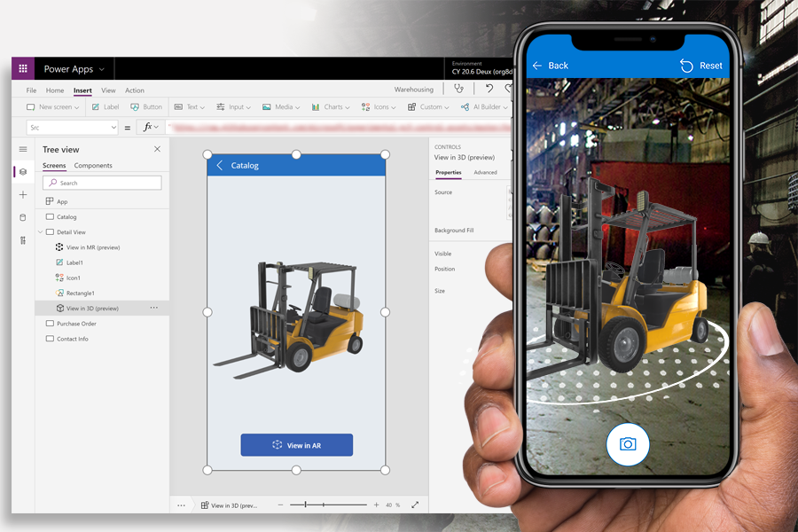
Task: Select the Insert plus icon in the left rail
Action: click(x=22, y=194)
